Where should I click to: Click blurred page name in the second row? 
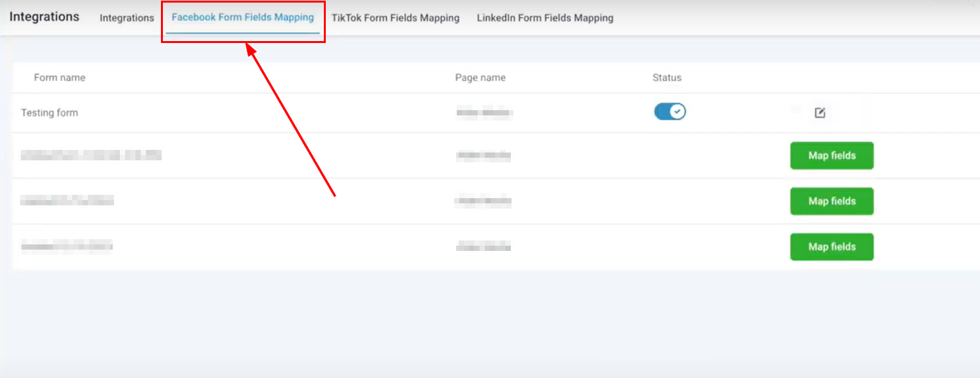483,156
